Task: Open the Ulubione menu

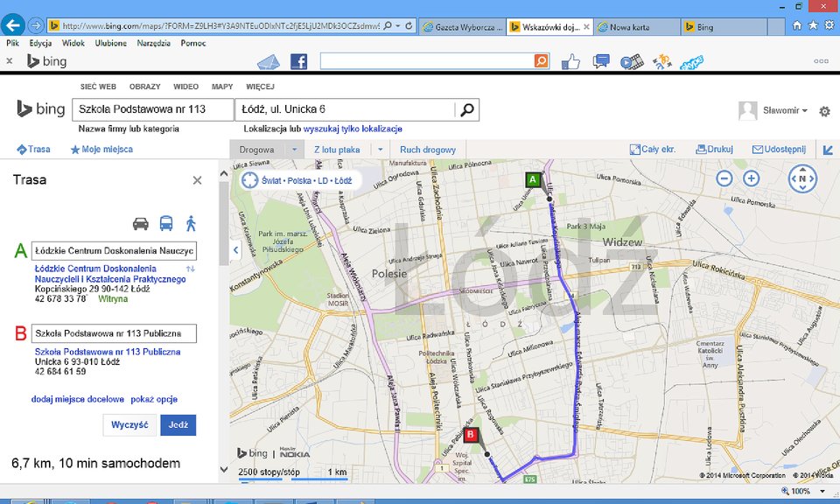Action: pyautogui.click(x=111, y=44)
